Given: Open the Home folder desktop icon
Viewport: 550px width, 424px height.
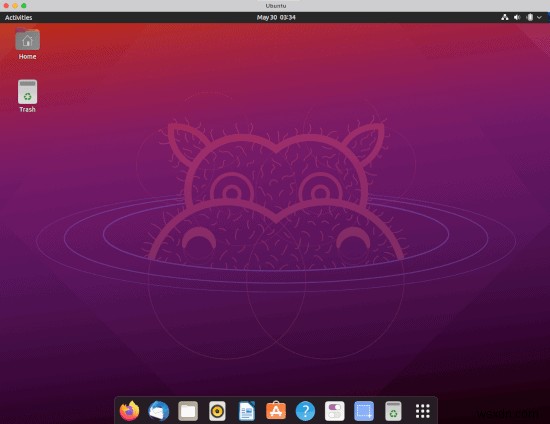Looking at the screenshot, I should click(x=27, y=43).
